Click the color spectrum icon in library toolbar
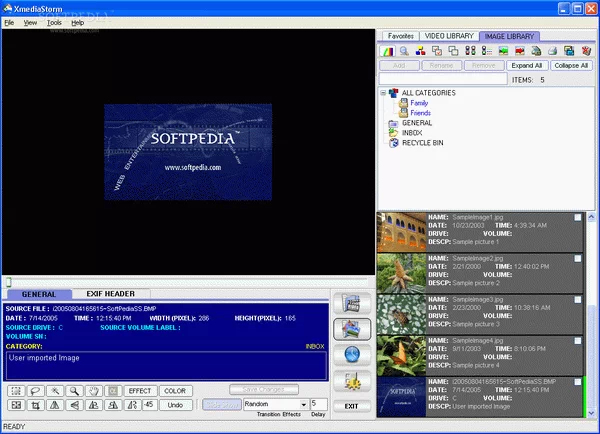This screenshot has width=600, height=434. pos(388,51)
